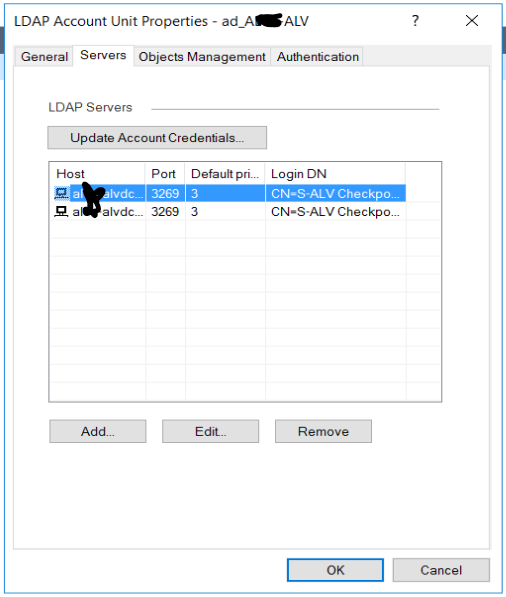Sort by the Port column header
The image size is (506, 597).
(x=165, y=174)
